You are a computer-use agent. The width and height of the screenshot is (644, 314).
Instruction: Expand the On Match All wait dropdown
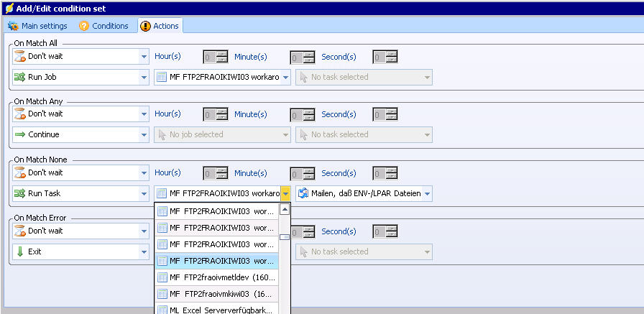142,56
